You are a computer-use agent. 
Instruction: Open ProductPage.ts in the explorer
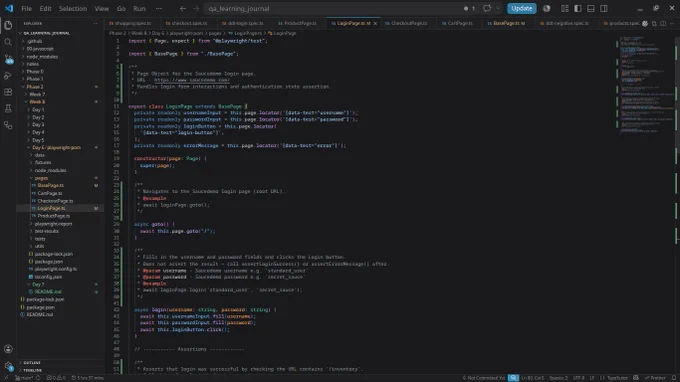(60, 216)
